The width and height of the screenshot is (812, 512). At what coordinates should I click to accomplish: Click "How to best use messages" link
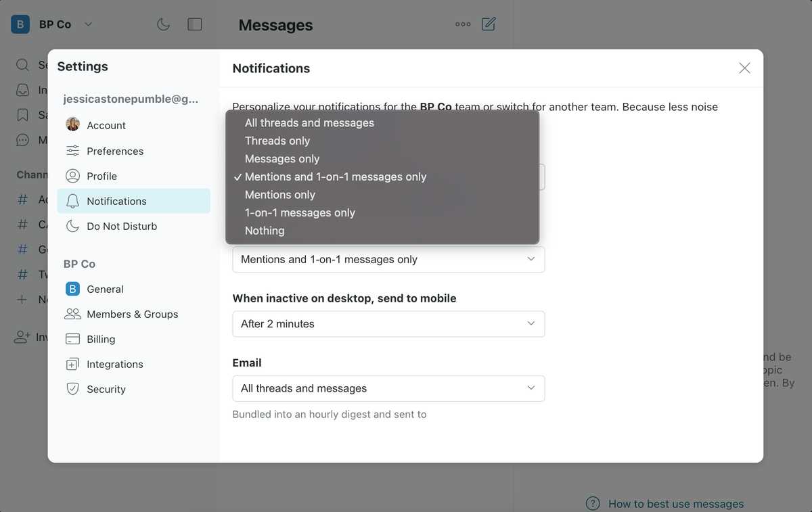675,504
